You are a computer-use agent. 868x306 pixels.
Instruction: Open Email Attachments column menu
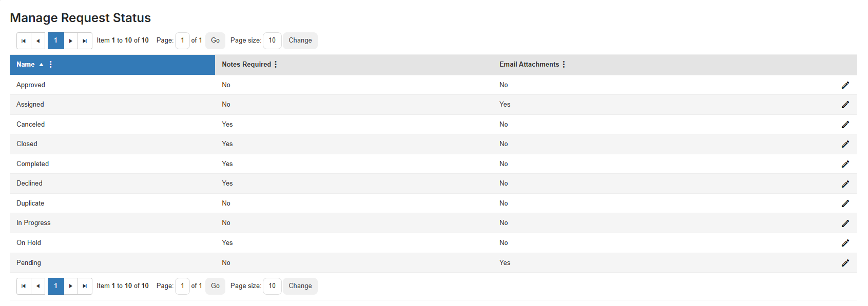[x=564, y=65]
